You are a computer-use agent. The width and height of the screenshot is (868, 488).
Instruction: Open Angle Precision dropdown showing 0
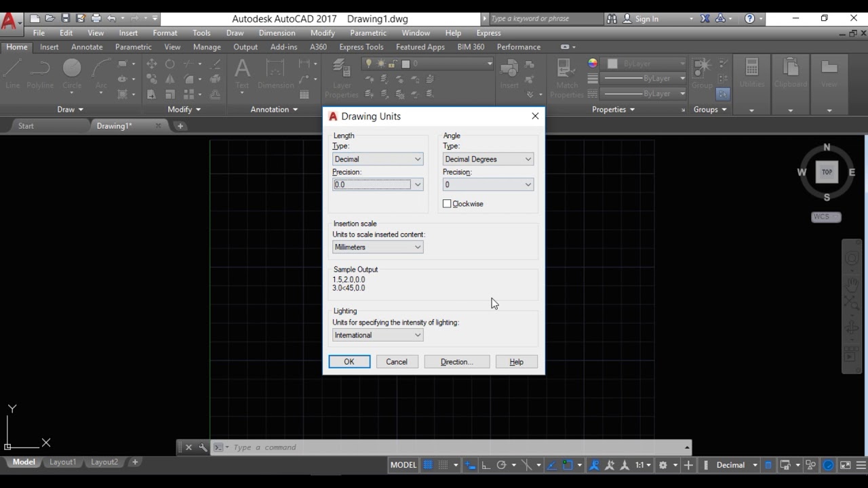click(x=488, y=184)
